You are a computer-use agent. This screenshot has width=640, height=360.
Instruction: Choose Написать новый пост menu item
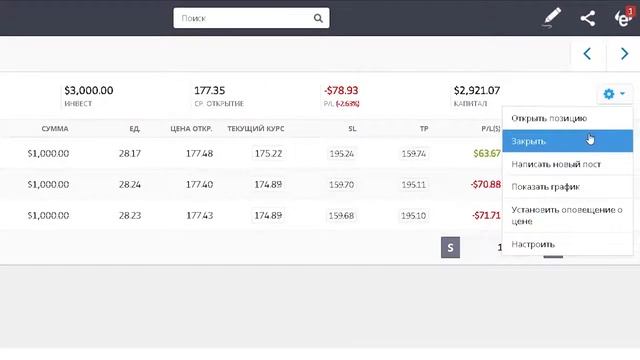[x=567, y=164]
